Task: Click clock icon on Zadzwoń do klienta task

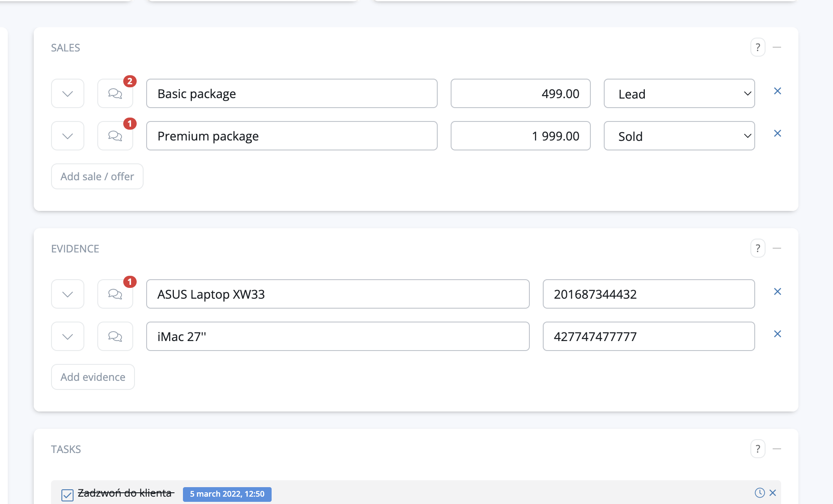Action: (759, 493)
